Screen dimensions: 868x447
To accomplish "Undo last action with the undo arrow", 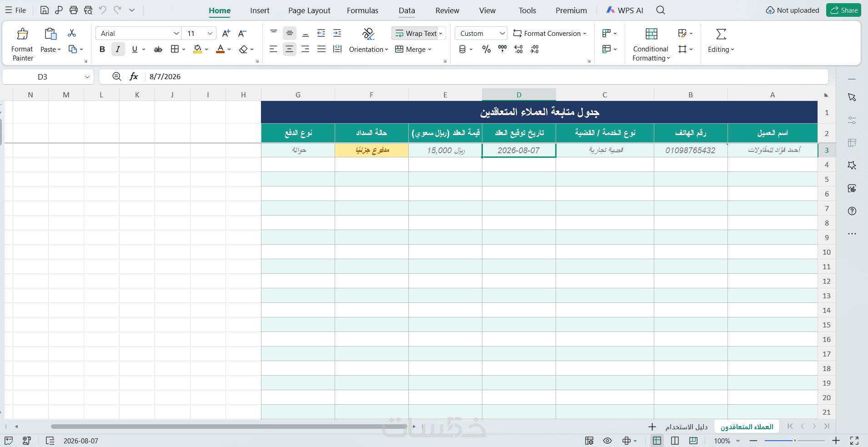I will [x=103, y=10].
